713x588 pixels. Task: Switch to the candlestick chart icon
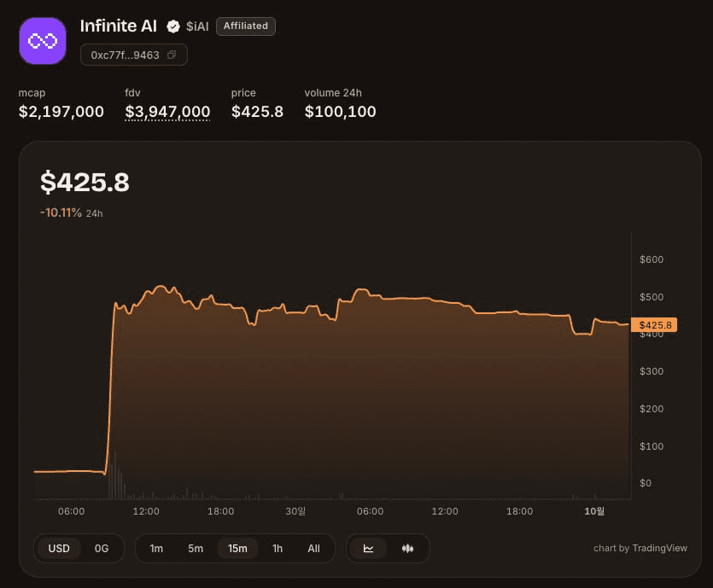pyautogui.click(x=407, y=549)
